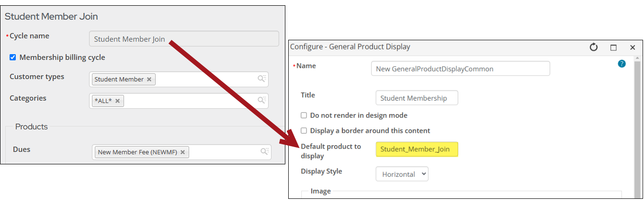Maximize the Configure dialog window

tap(613, 47)
